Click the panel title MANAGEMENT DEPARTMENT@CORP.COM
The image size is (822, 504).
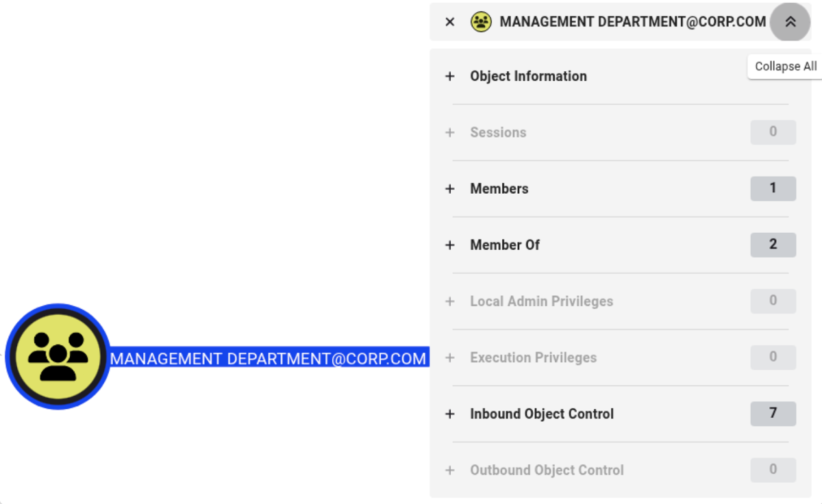[633, 22]
